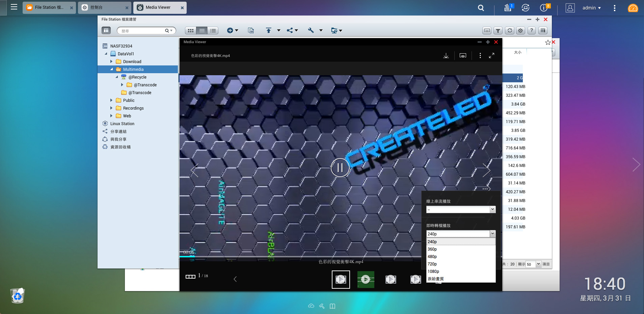Open the upload options dropdown arrow
This screenshot has height=314, width=644.
click(x=279, y=30)
